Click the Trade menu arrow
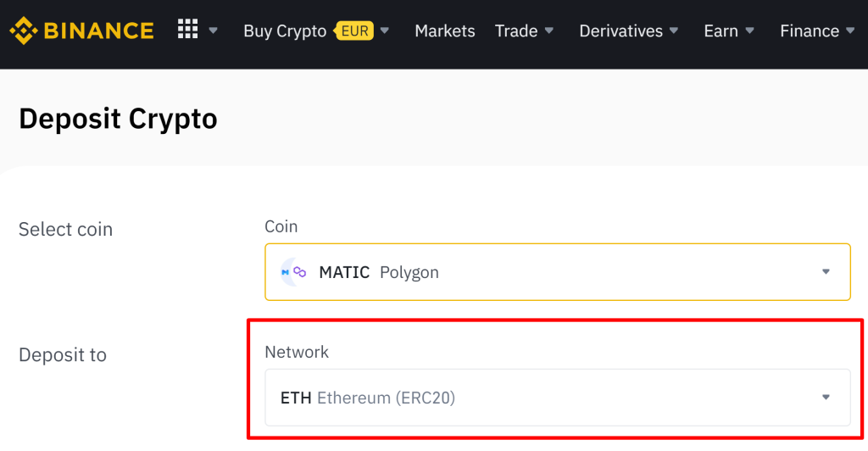Viewport: 868px width, 451px height. [x=549, y=31]
